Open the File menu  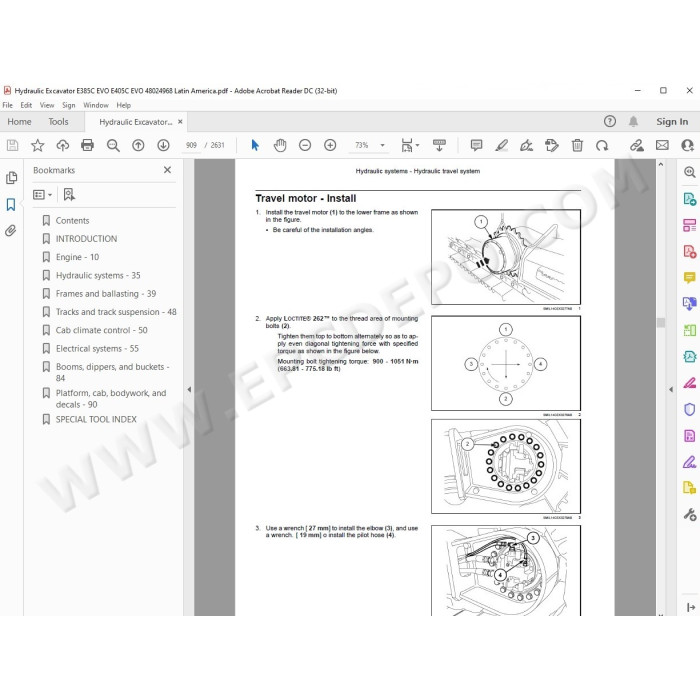(8, 105)
